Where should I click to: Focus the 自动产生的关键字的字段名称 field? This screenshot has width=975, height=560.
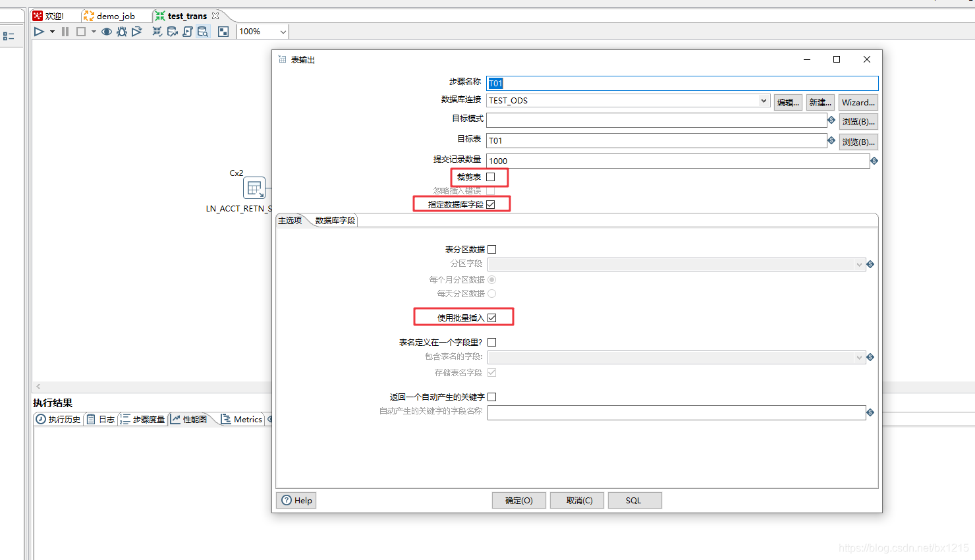pos(677,412)
